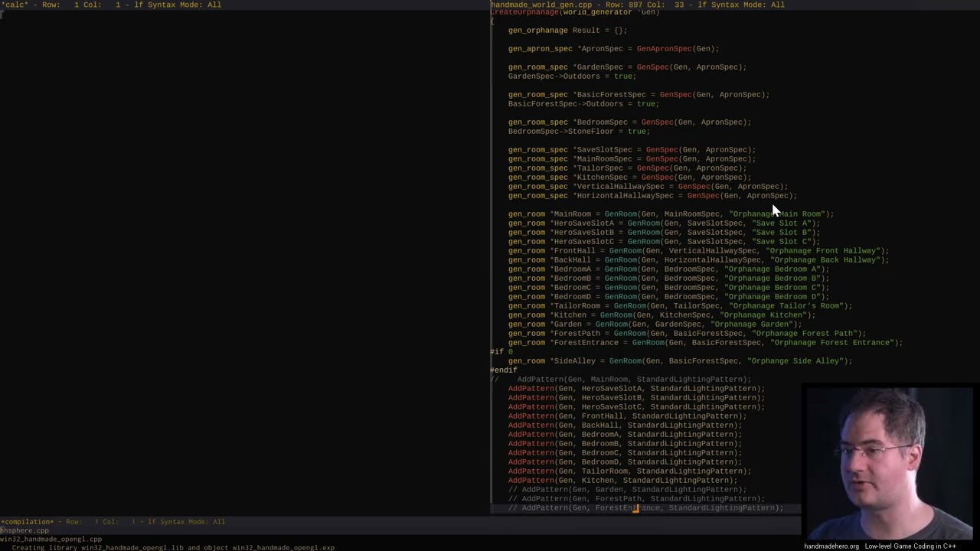
Task: Click the FrontHall GenRoom line
Action: pyautogui.click(x=698, y=251)
